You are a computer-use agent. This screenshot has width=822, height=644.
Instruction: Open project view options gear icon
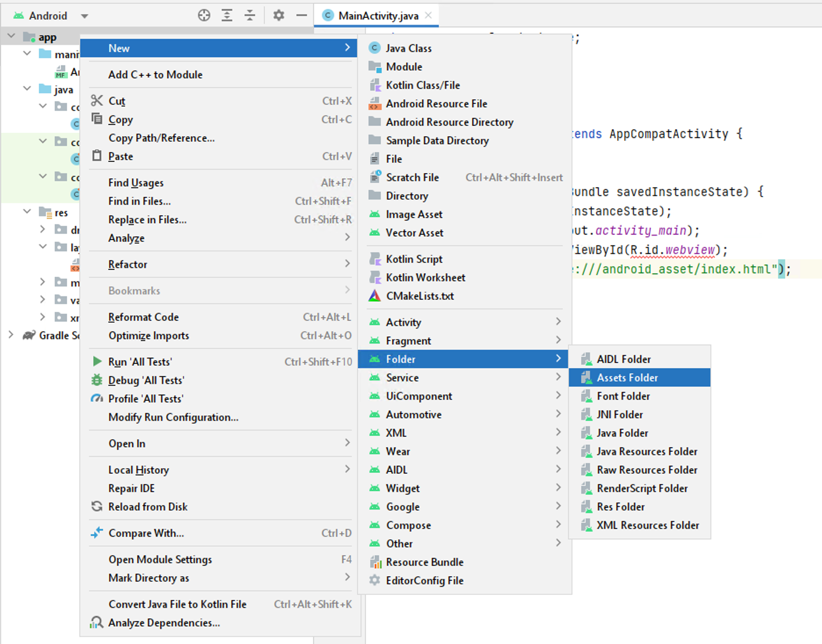[279, 15]
